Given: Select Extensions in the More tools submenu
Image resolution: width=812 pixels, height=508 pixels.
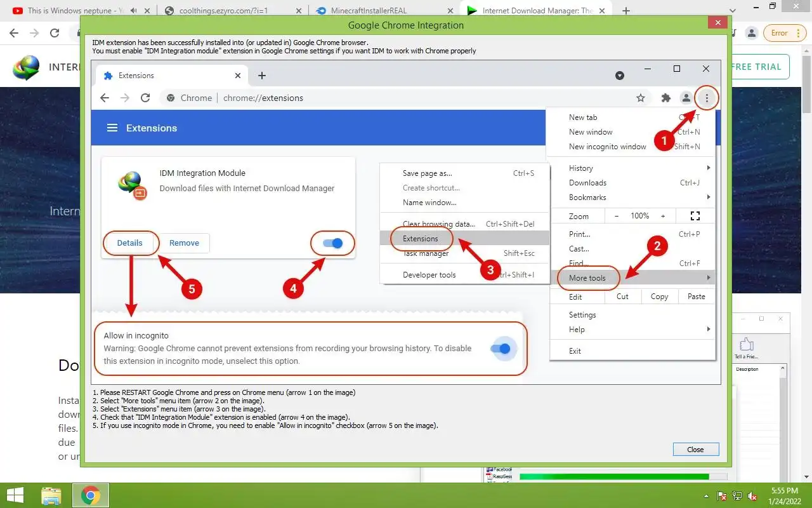Looking at the screenshot, I should pos(421,239).
